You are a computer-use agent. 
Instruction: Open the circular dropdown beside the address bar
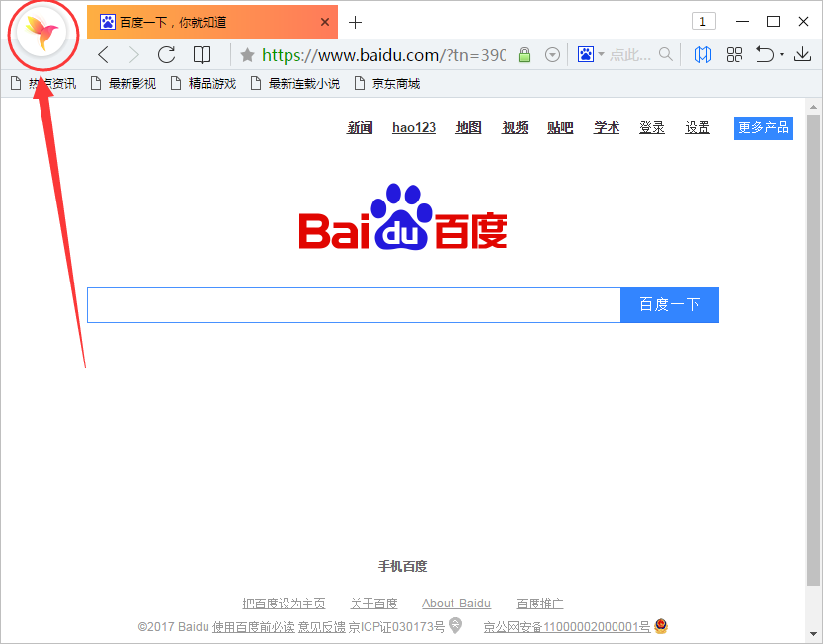[x=552, y=55]
